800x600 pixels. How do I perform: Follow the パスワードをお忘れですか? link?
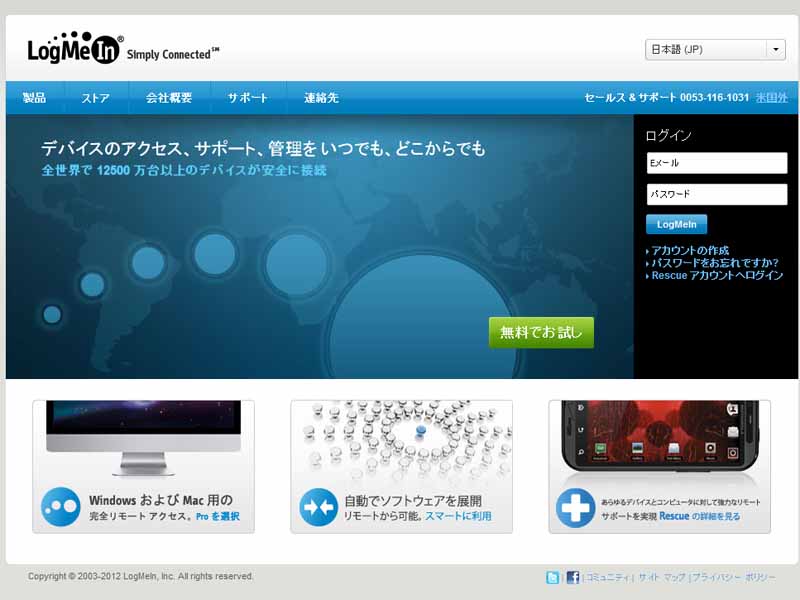pyautogui.click(x=715, y=263)
